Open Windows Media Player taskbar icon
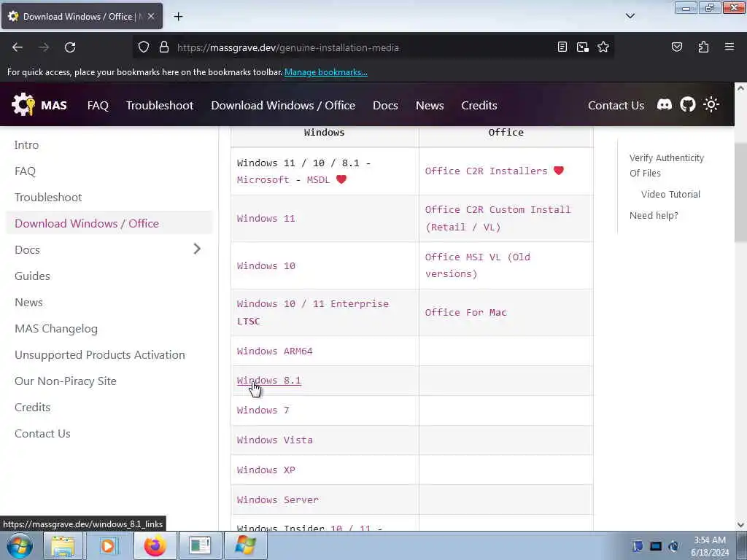This screenshot has width=747, height=560. coord(108,545)
